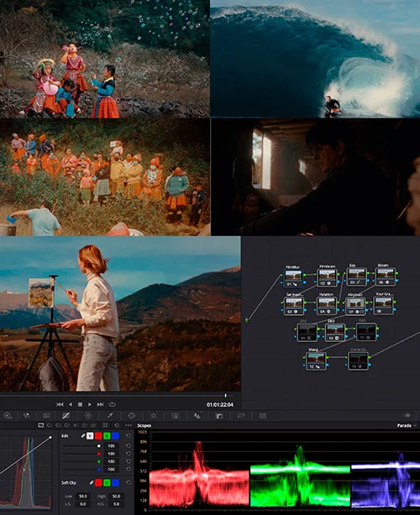Play the clip forward
This screenshot has height=515, width=420.
[90, 404]
